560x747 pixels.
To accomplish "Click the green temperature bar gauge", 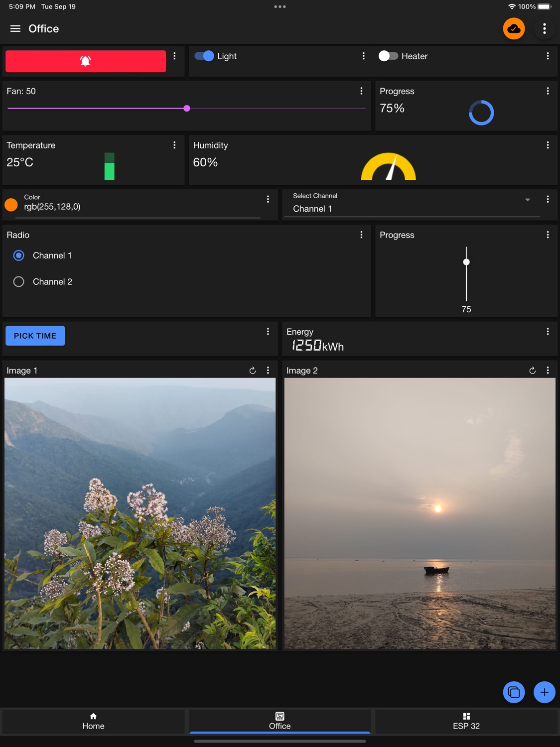I will [x=109, y=166].
